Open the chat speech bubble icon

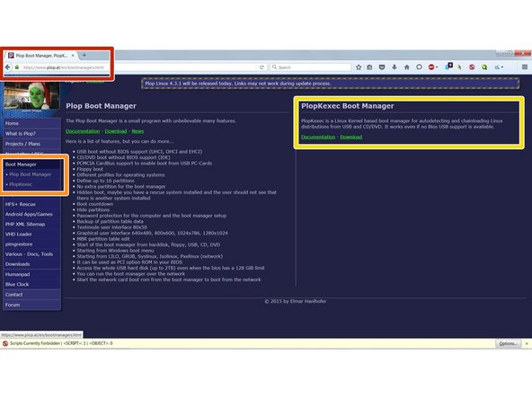tap(419, 67)
